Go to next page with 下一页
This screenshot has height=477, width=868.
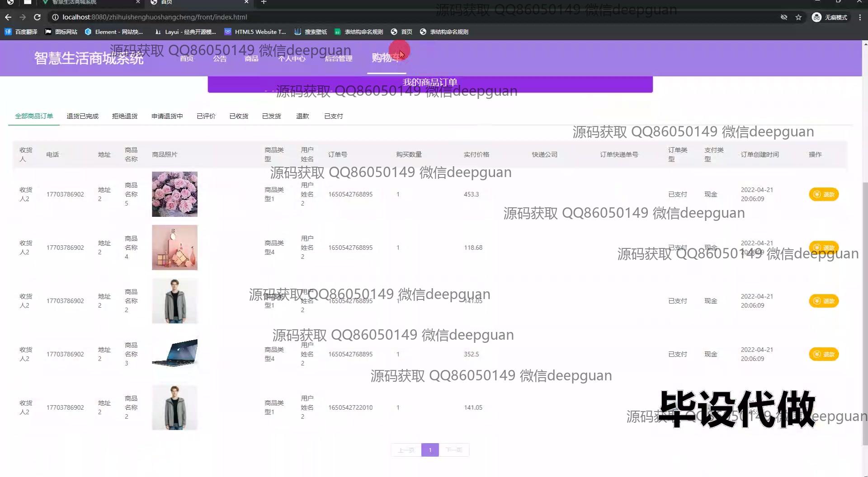[x=454, y=450]
